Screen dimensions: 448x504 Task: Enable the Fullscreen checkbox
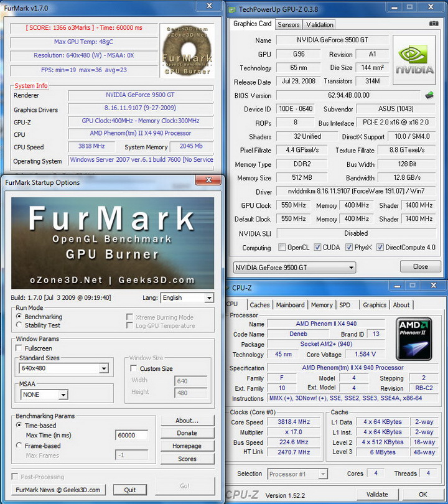[19, 348]
